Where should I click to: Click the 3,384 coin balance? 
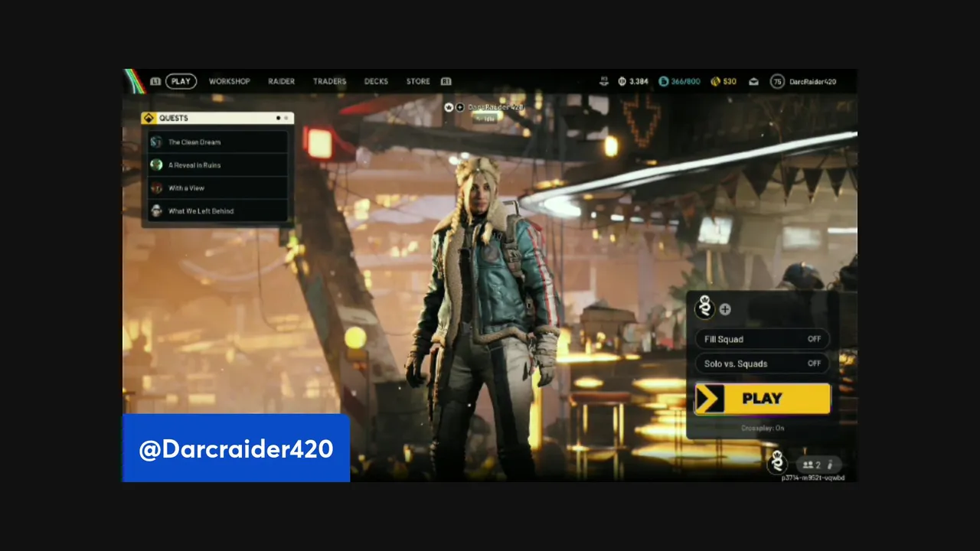coord(639,81)
